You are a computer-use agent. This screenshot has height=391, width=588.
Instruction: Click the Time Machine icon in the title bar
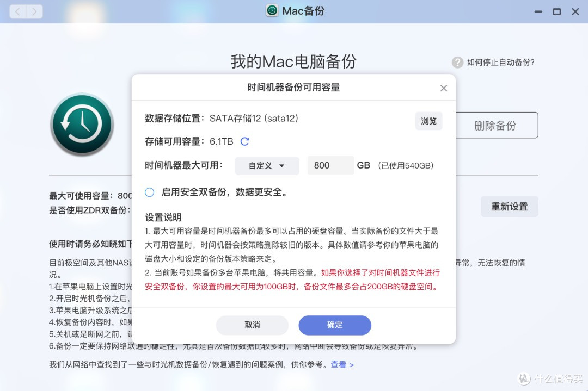coord(271,10)
